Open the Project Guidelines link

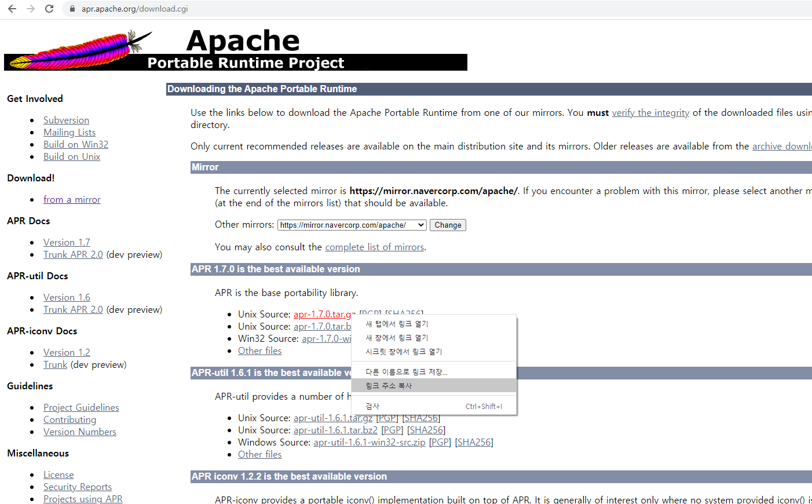81,407
